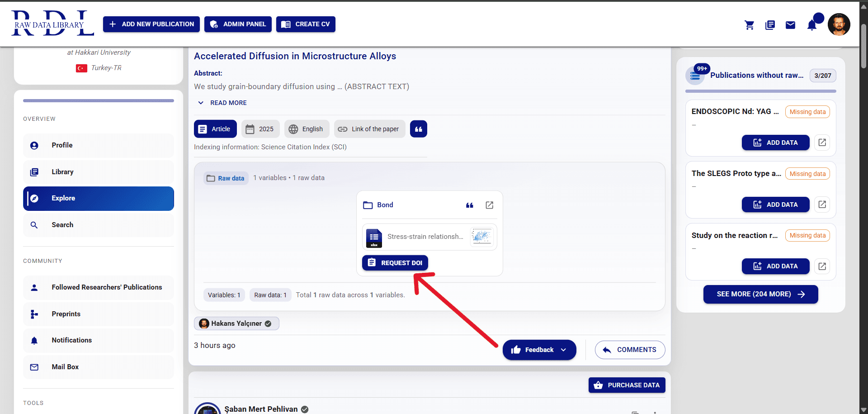868x414 pixels.
Task: Open Mail Box in the sidebar
Action: point(99,367)
